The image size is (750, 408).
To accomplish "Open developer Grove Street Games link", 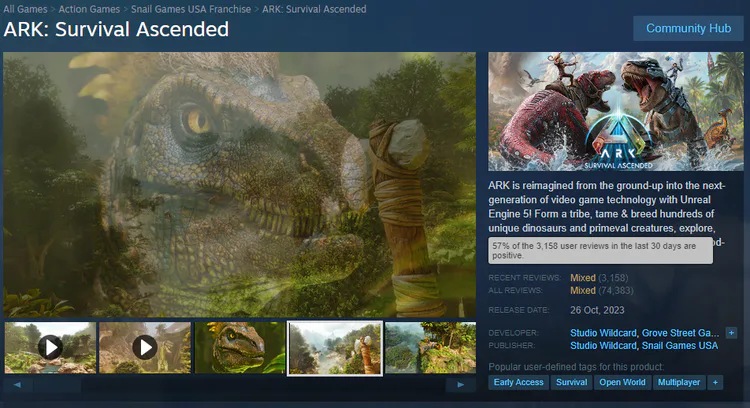I will click(680, 333).
